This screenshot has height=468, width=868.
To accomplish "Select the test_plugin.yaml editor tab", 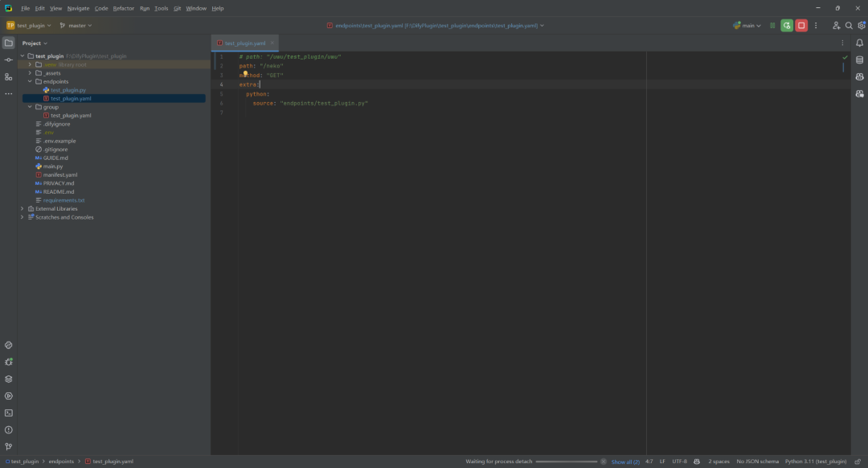I will tap(244, 43).
